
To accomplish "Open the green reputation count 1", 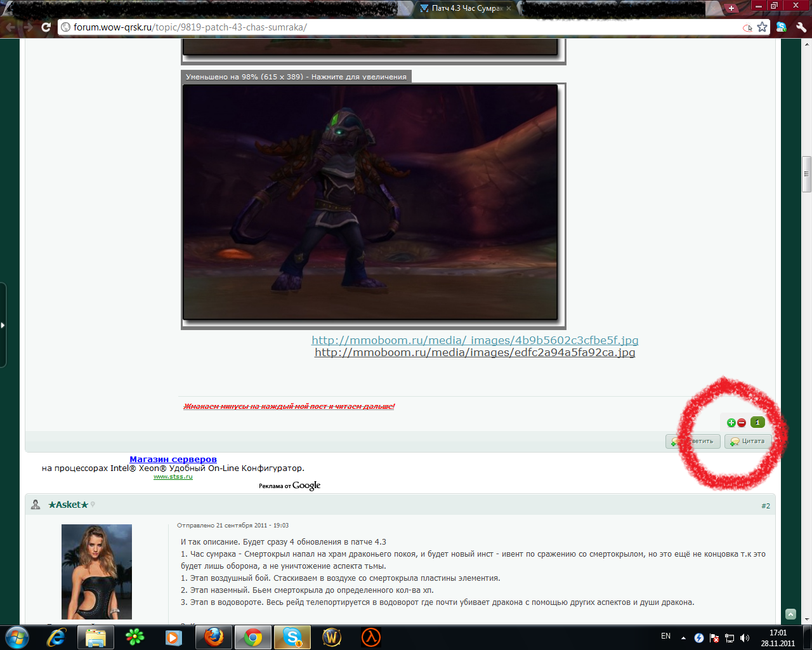I will coord(757,422).
